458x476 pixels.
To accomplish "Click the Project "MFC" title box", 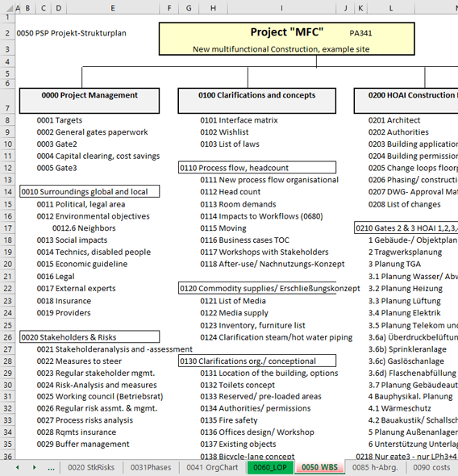I will (286, 39).
